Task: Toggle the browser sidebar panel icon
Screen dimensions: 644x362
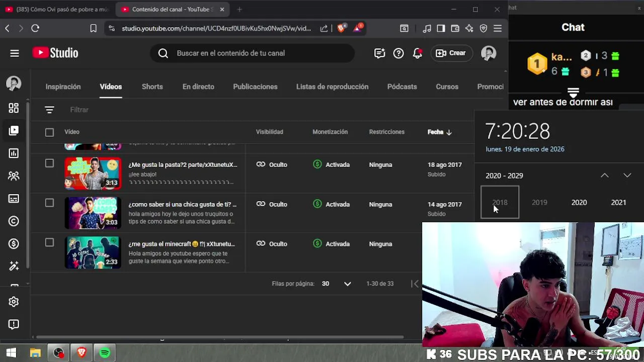Action: point(441,29)
